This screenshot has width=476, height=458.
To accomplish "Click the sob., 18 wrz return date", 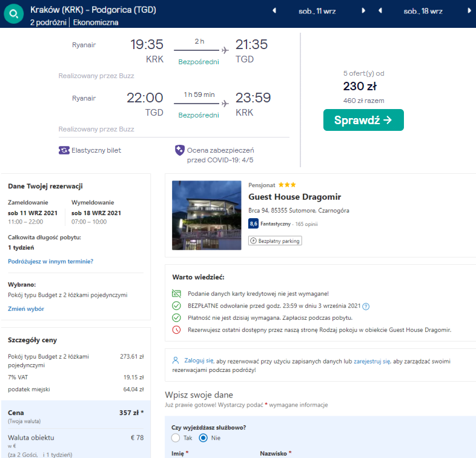I will pyautogui.click(x=423, y=12).
